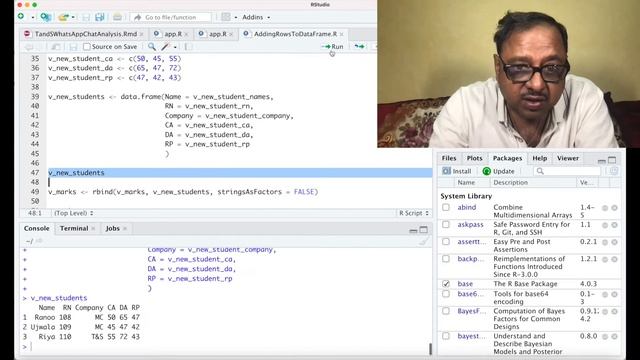Expand the code tools wand dropdown arrow
Screen dimensions: 640x360
[175, 47]
